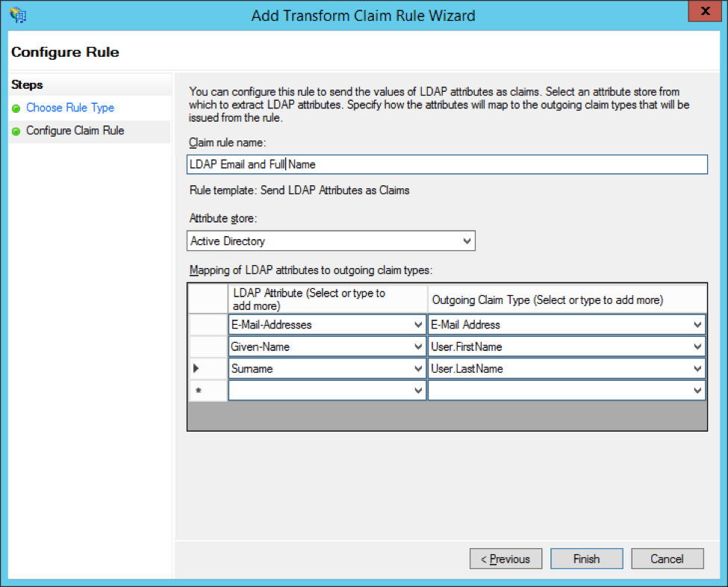Screen dimensions: 728x587
Task: Go to the Choose Rule Type step
Action: pyautogui.click(x=70, y=108)
